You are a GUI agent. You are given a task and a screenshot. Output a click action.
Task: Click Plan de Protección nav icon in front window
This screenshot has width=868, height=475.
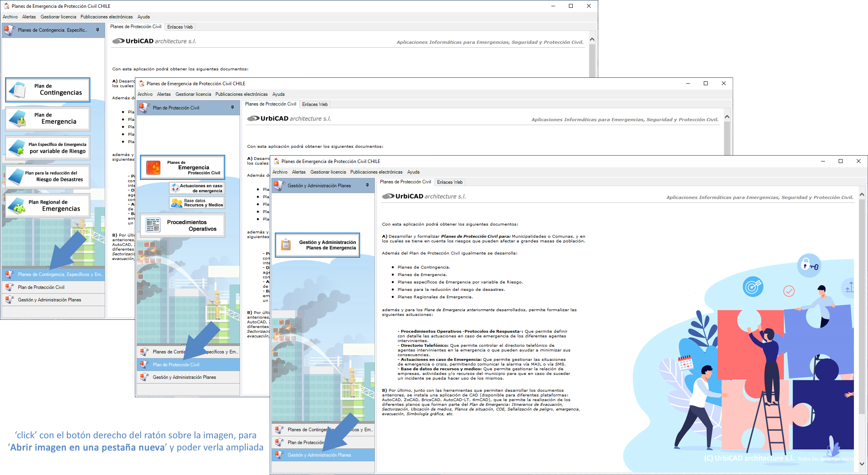279,442
